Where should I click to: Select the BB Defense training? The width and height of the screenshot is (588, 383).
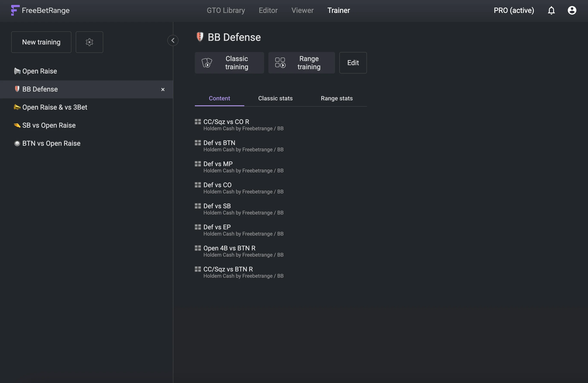pos(86,89)
